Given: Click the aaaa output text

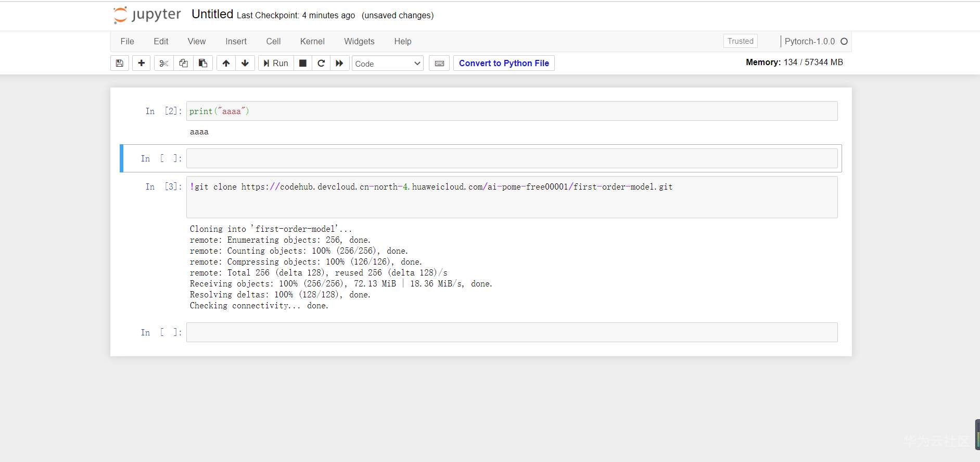Looking at the screenshot, I should pos(199,132).
